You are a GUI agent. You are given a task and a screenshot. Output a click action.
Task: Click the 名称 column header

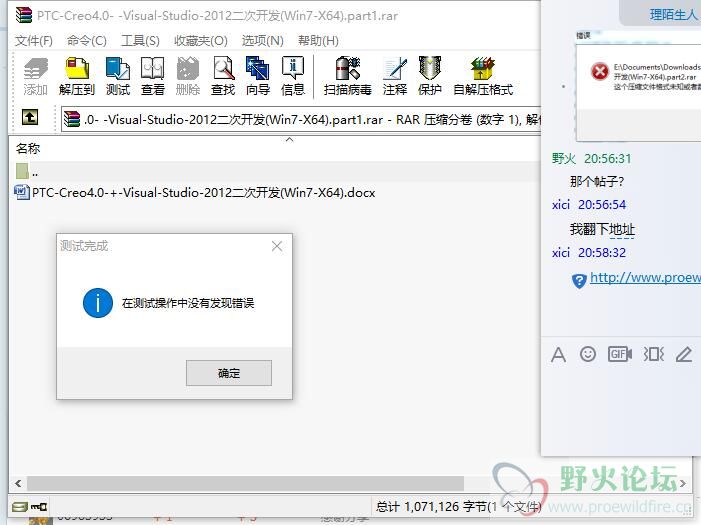[28, 148]
